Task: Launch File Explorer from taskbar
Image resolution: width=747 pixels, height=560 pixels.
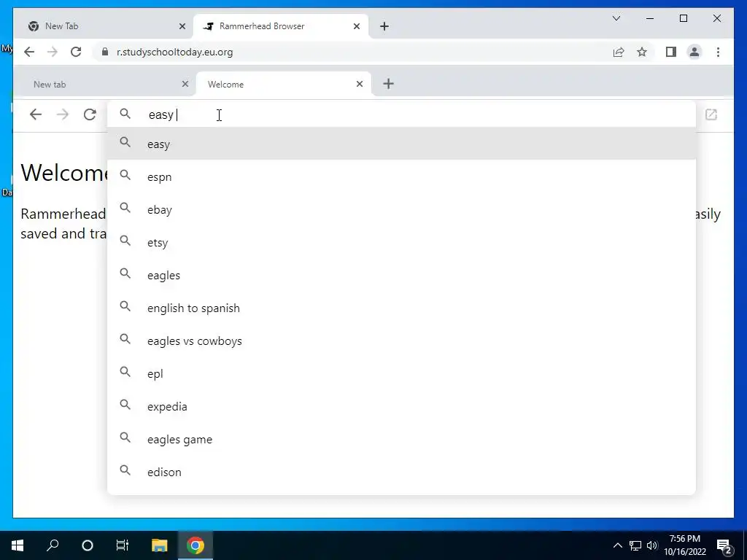Action: coord(160,545)
